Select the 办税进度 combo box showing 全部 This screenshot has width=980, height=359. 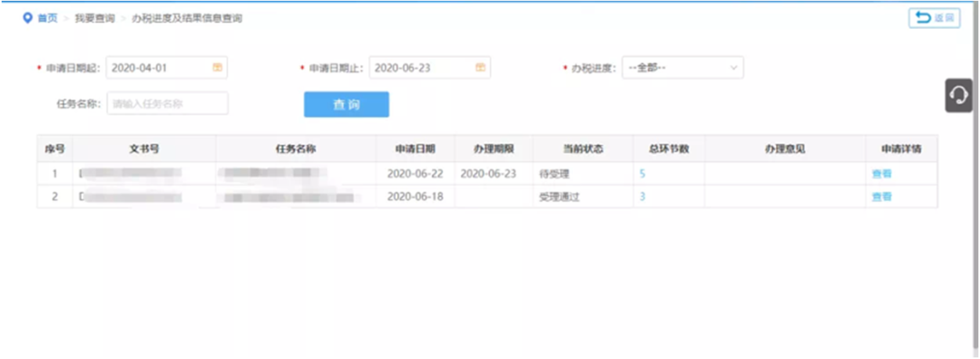point(682,67)
